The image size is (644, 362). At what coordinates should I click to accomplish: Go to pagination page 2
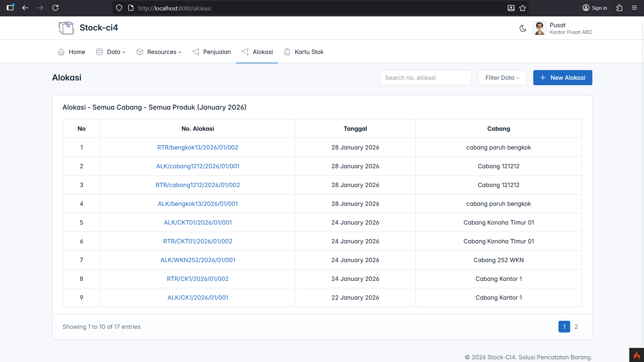(576, 327)
